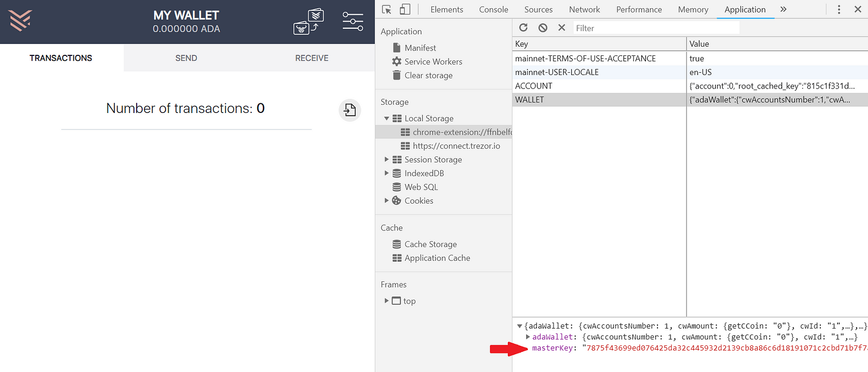Click the masterKey value text

pos(725,348)
